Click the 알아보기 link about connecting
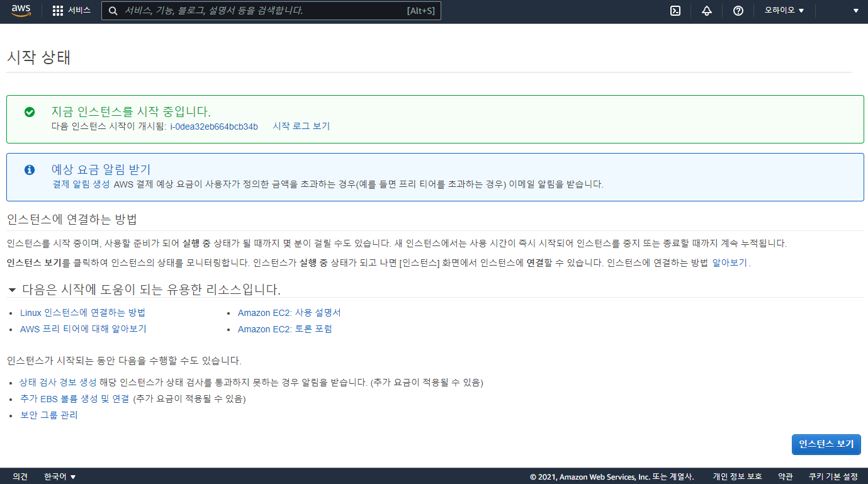Image resolution: width=868 pixels, height=484 pixels. (730, 263)
